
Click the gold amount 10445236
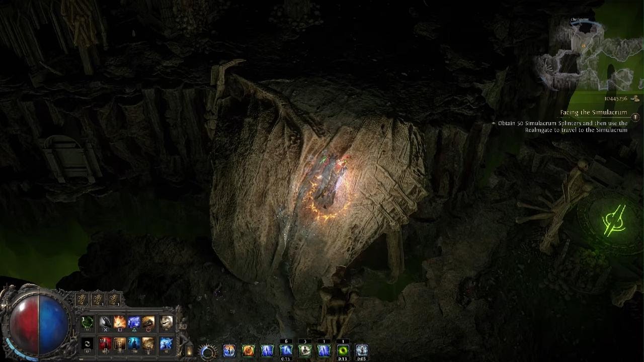click(x=616, y=99)
